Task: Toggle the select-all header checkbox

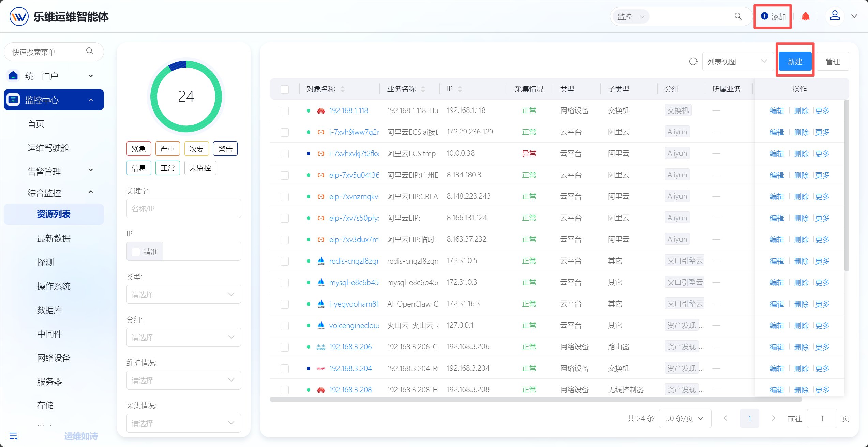Action: (x=285, y=89)
